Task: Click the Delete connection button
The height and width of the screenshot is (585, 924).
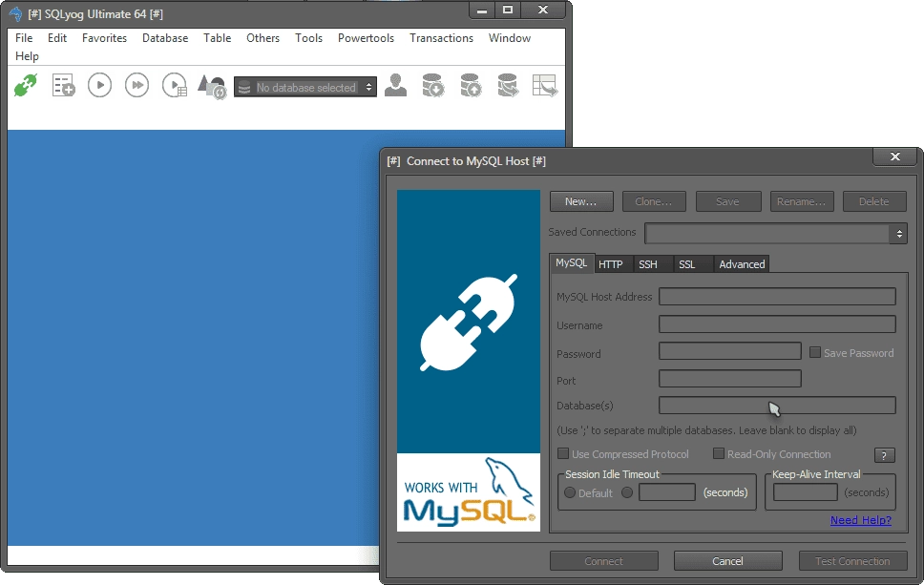Action: 874,201
